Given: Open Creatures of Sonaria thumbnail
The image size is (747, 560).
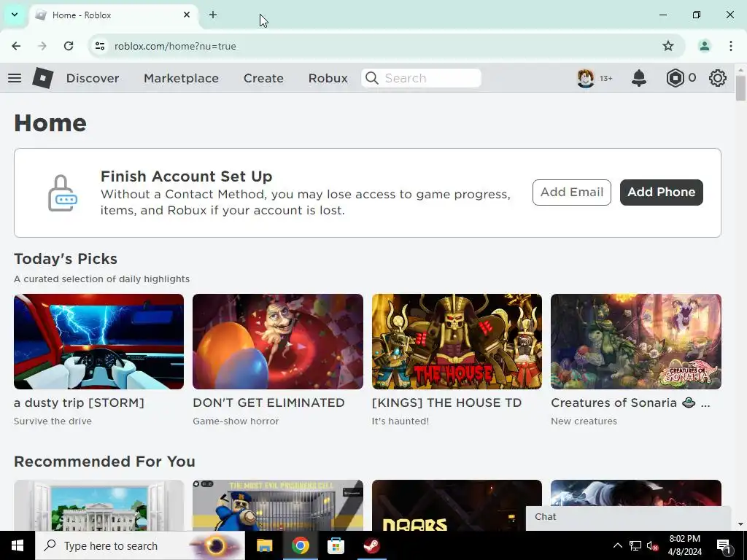Looking at the screenshot, I should click(x=636, y=341).
